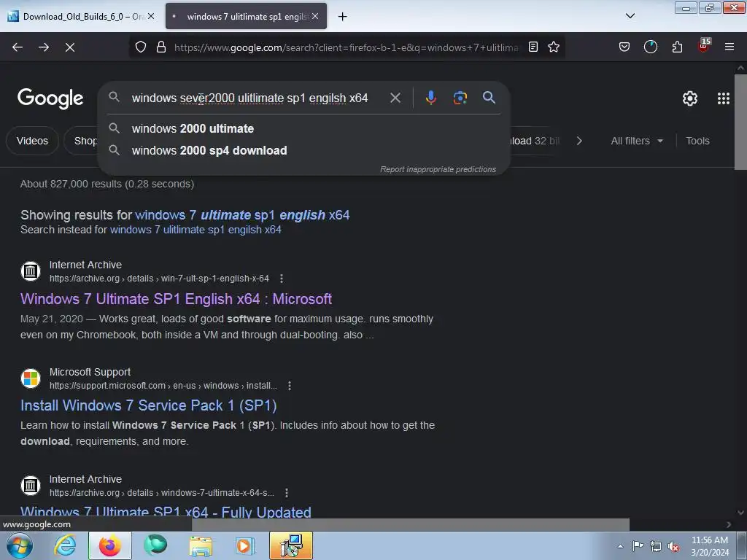Open Windows Explorer folder on taskbar
The width and height of the screenshot is (747, 560).
[201, 545]
